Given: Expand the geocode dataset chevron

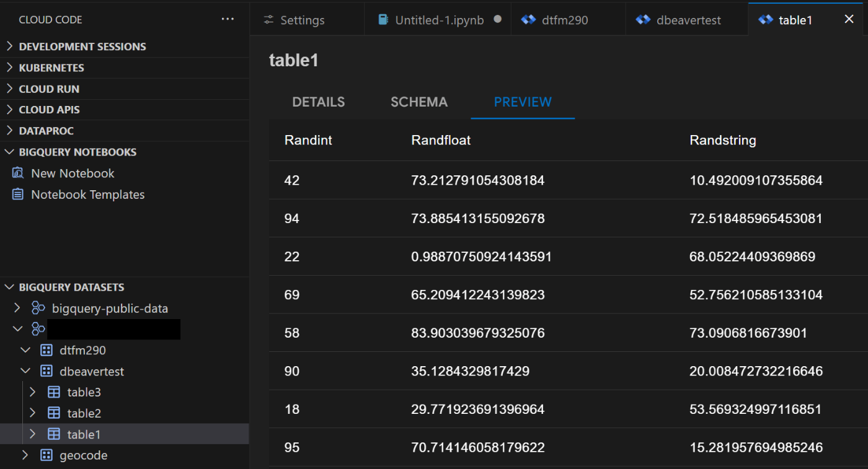Looking at the screenshot, I should 25,455.
